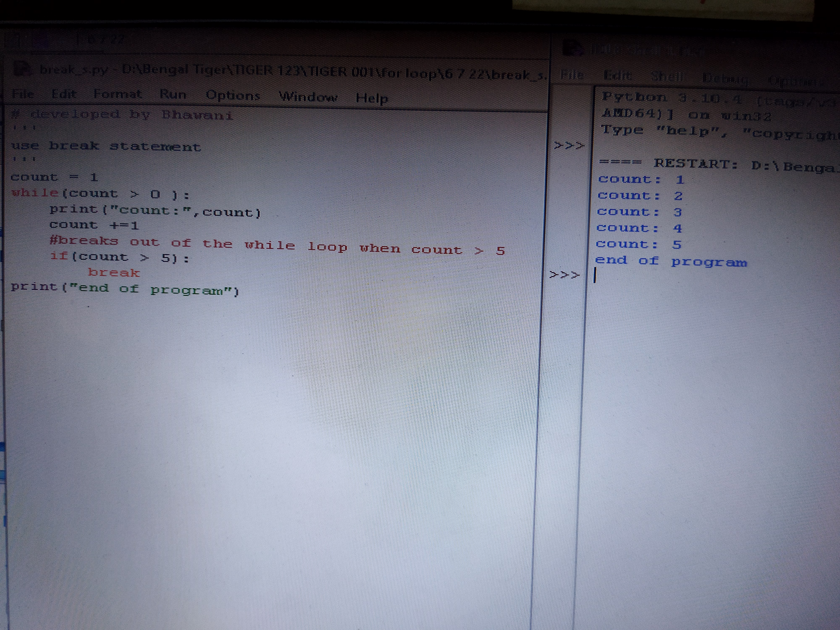Open the editor's Help menu

[x=372, y=98]
